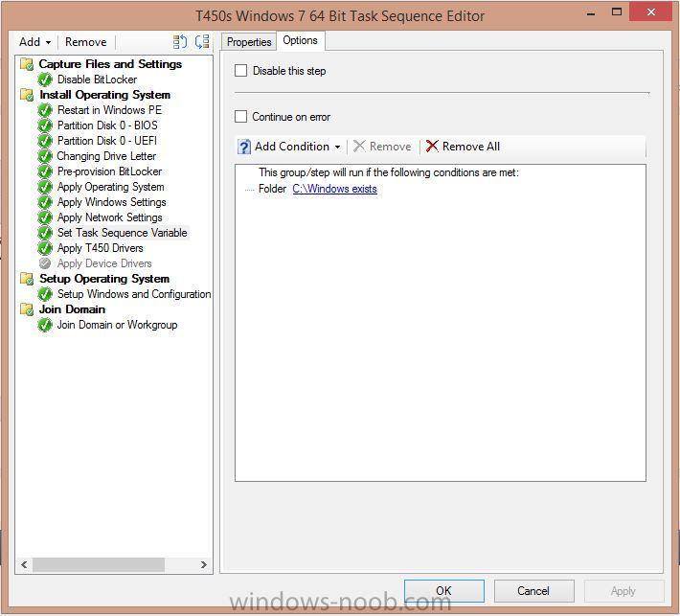The height and width of the screenshot is (616, 680).
Task: Click the Capture Files and Settings folder icon
Action: 27,64
